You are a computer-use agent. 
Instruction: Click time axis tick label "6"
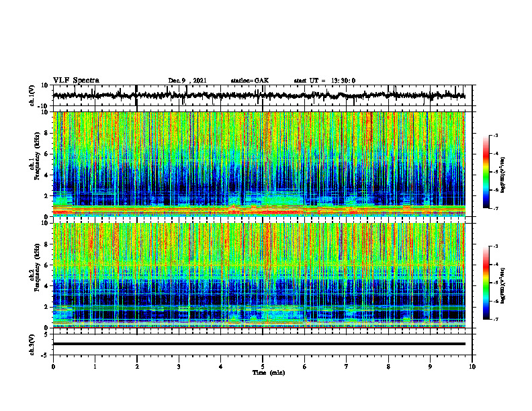(305, 367)
